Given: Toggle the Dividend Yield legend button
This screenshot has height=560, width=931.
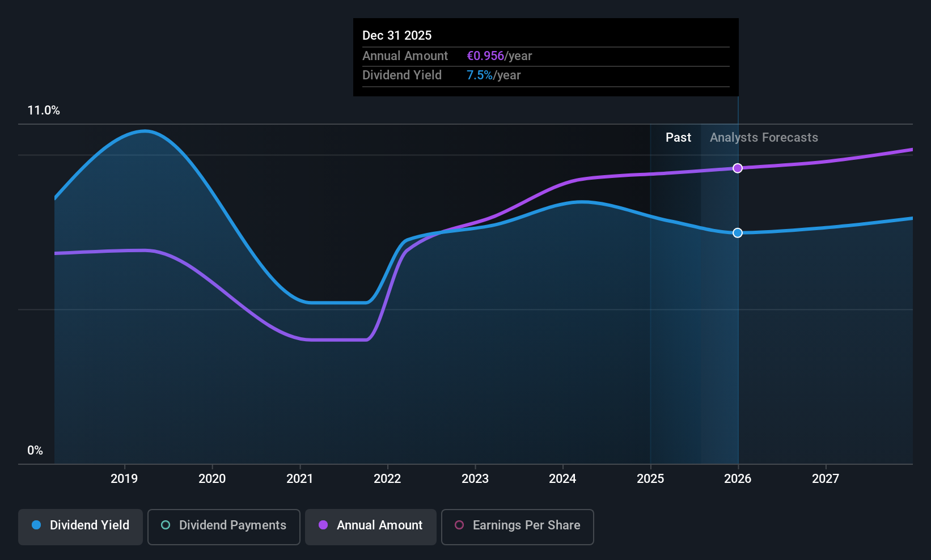Looking at the screenshot, I should click(x=81, y=527).
